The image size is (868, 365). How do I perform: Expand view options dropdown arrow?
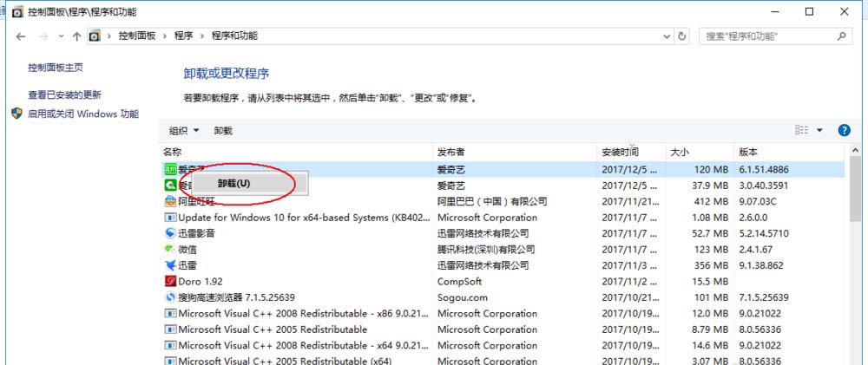click(820, 131)
